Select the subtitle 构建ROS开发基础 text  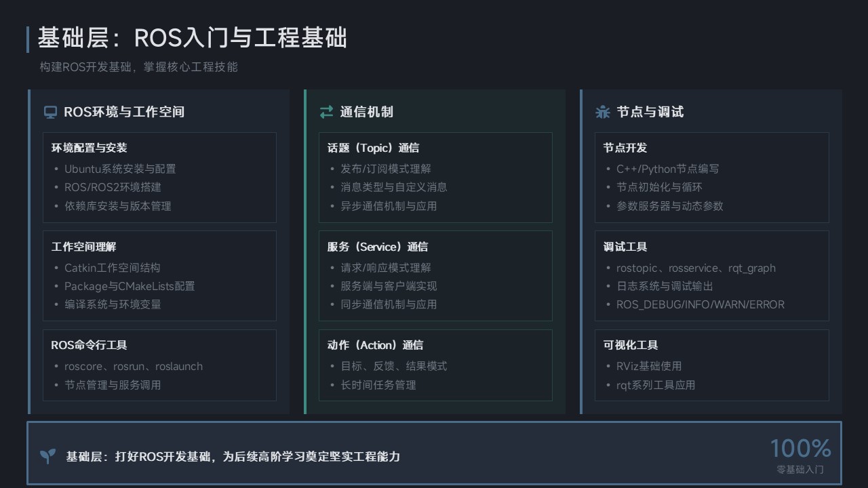click(x=138, y=67)
